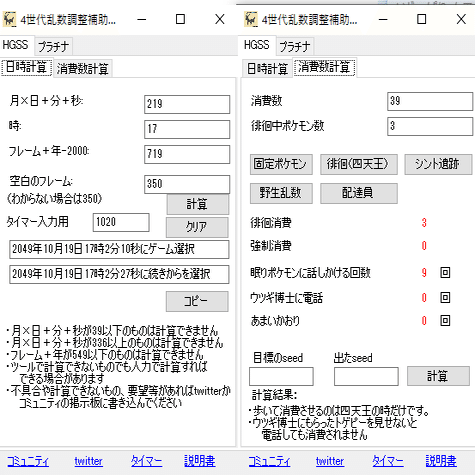Viewport: 475px width, 475px height.
Task: Close the right window
Action: (x=461, y=19)
